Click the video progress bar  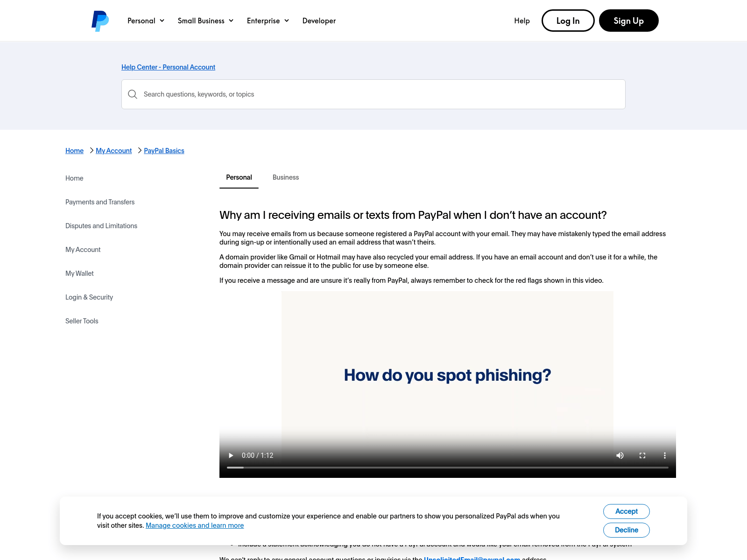[x=448, y=467]
